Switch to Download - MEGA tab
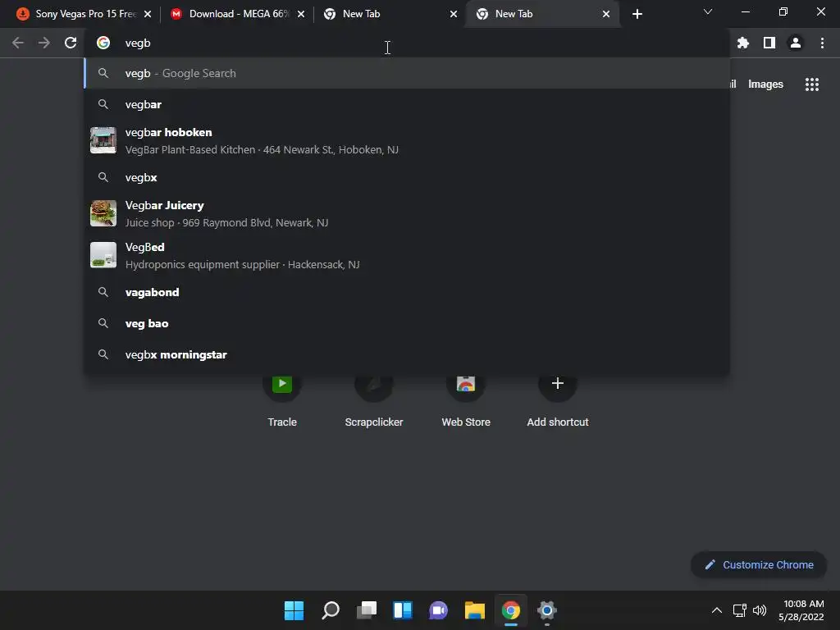This screenshot has width=840, height=630. pyautogui.click(x=236, y=14)
